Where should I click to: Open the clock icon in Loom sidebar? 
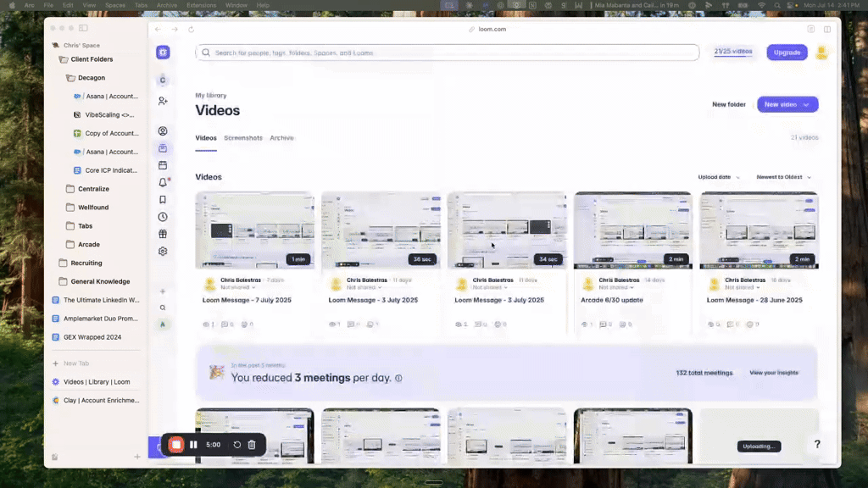163,217
